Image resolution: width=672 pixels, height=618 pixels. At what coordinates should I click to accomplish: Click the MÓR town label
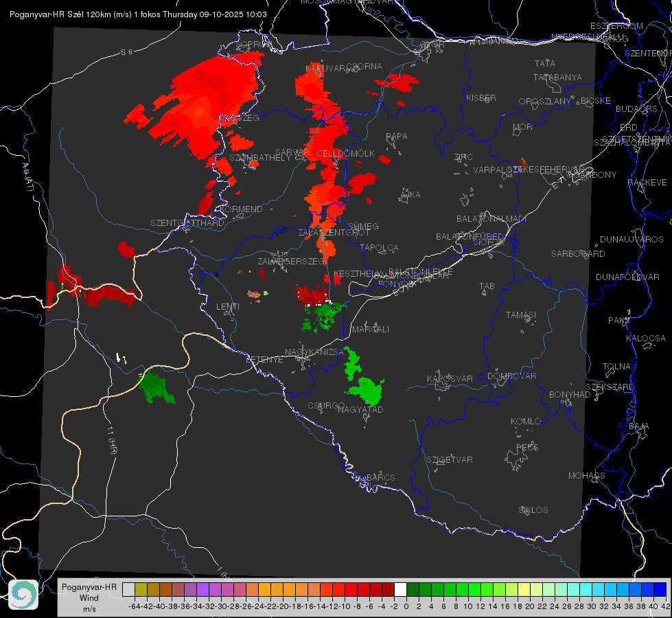pos(523,126)
